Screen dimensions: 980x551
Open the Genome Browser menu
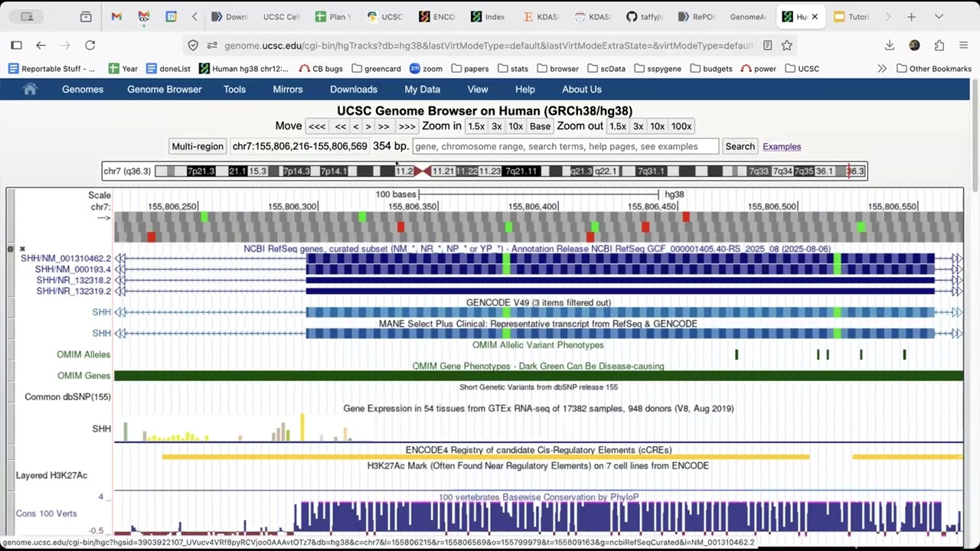tap(165, 90)
